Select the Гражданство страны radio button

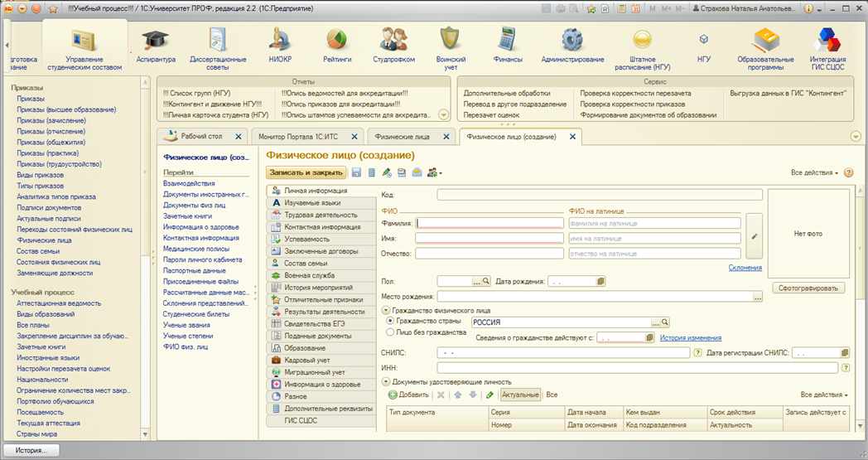(391, 321)
